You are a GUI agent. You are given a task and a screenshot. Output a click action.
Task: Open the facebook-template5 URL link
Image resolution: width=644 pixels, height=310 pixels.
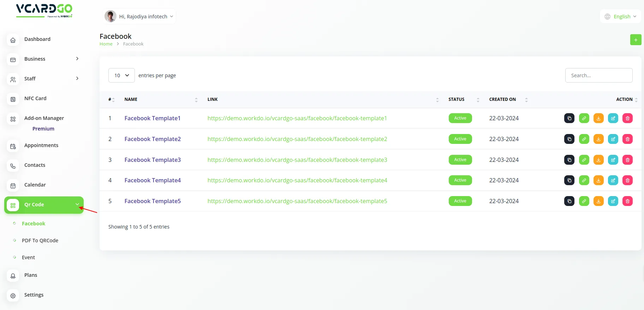pyautogui.click(x=297, y=201)
